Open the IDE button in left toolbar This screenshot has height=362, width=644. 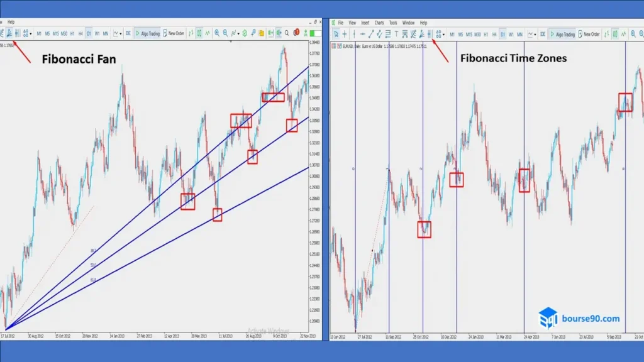coord(128,33)
